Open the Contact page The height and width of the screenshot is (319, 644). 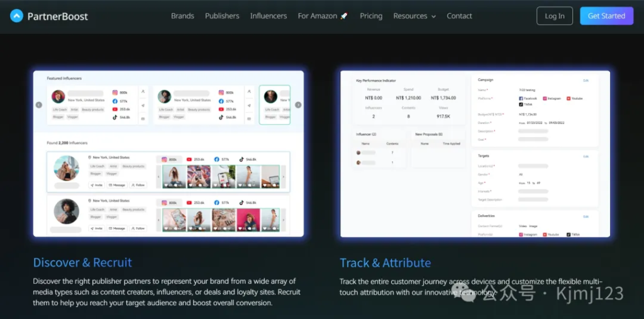click(x=459, y=16)
